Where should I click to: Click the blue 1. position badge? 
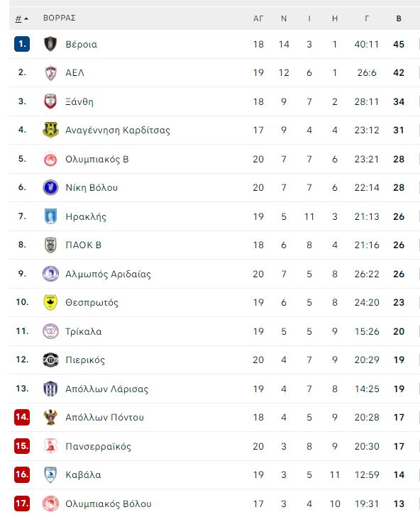pos(22,44)
